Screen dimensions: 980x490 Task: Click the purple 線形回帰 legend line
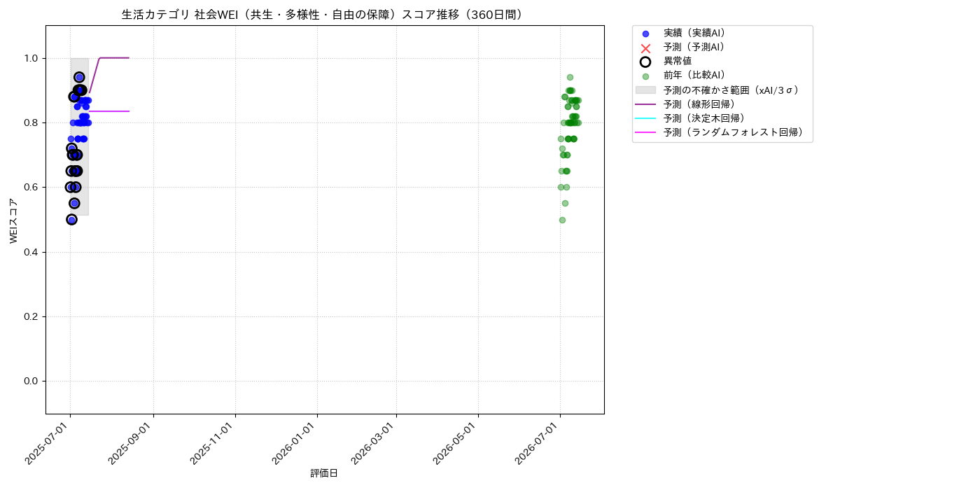[645, 104]
